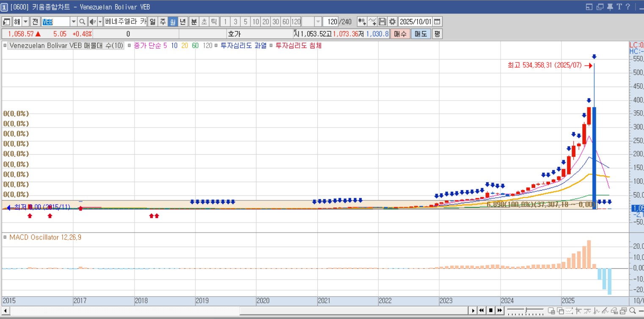This screenshot has height=319, width=644.
Task: Click the add candlestick chart icon
Action: tap(362, 22)
